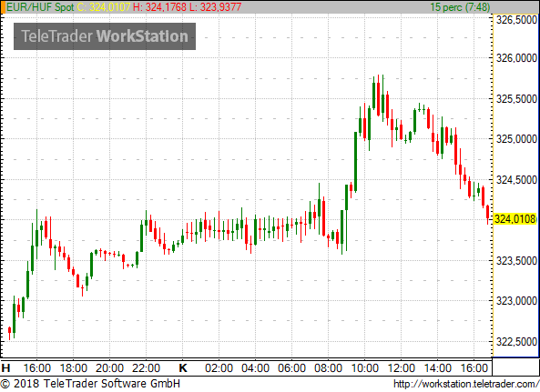Screen dimensions: 540x392
Task: Click the EUR/HUF Spot symbol label
Action: [40, 7]
